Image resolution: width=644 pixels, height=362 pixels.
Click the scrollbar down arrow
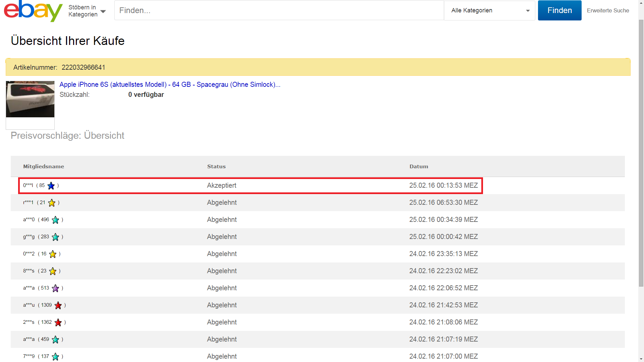tap(641, 359)
